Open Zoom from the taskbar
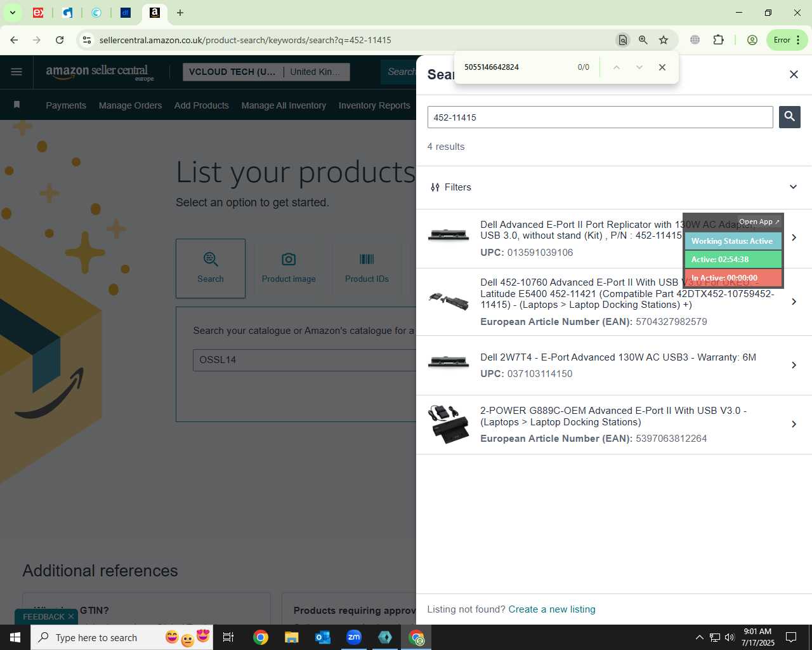Viewport: 812px width, 650px height. pos(354,637)
